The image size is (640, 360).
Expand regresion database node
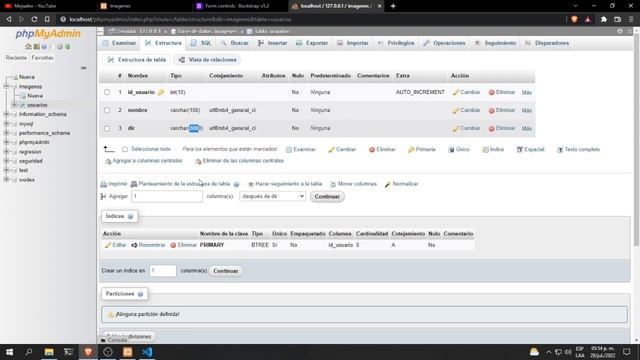(6, 152)
